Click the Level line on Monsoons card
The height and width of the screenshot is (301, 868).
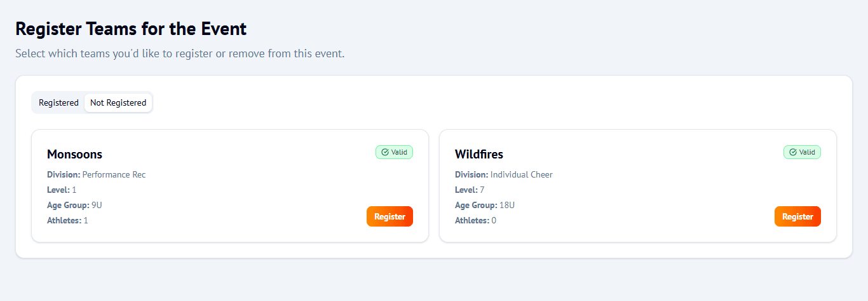(62, 190)
